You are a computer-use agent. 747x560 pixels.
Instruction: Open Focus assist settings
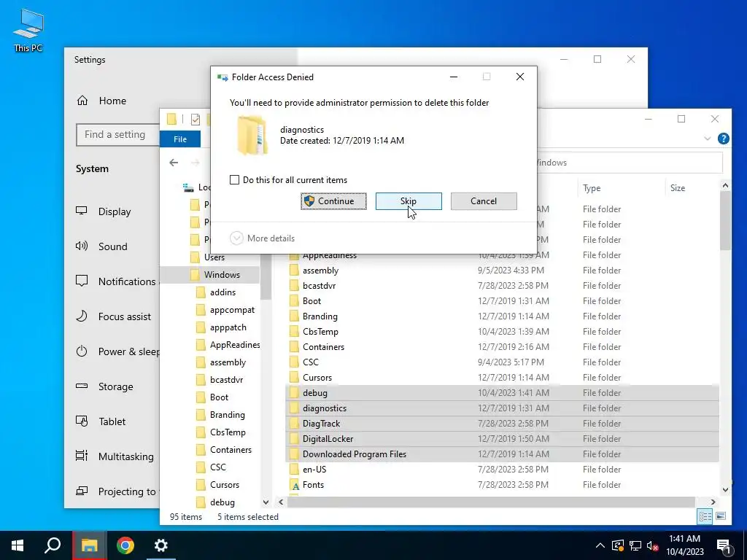point(112,316)
